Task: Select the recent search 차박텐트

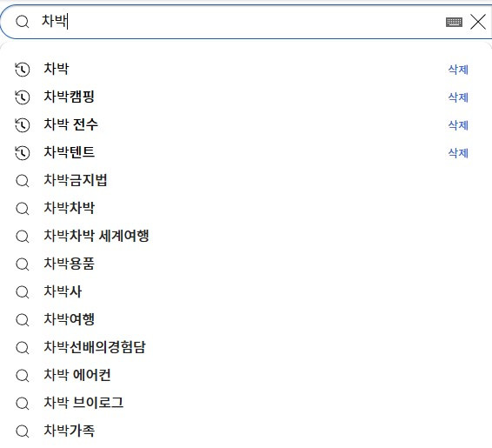Action: pyautogui.click(x=69, y=152)
